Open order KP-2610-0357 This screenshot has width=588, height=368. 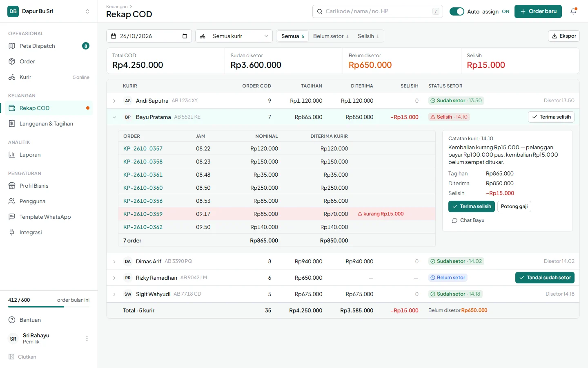click(x=143, y=148)
